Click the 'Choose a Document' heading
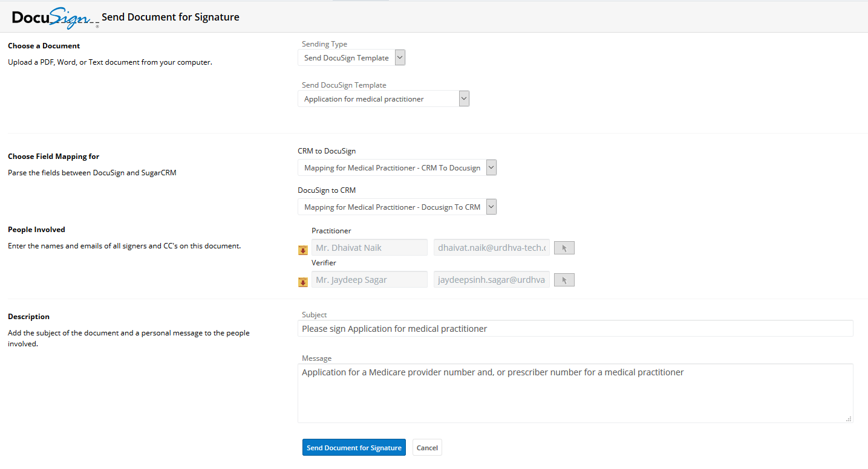Image resolution: width=868 pixels, height=469 pixels. (x=44, y=46)
